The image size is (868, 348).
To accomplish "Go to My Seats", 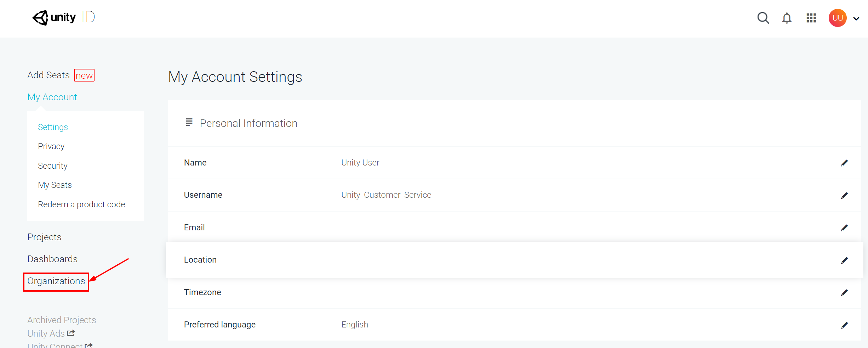I will tap(55, 185).
